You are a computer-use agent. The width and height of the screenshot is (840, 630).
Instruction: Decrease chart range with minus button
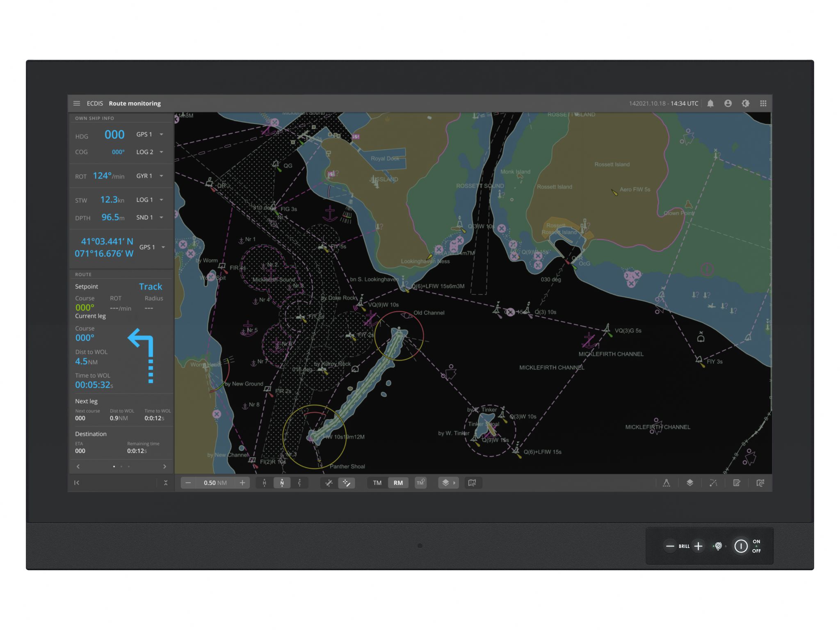coord(188,483)
